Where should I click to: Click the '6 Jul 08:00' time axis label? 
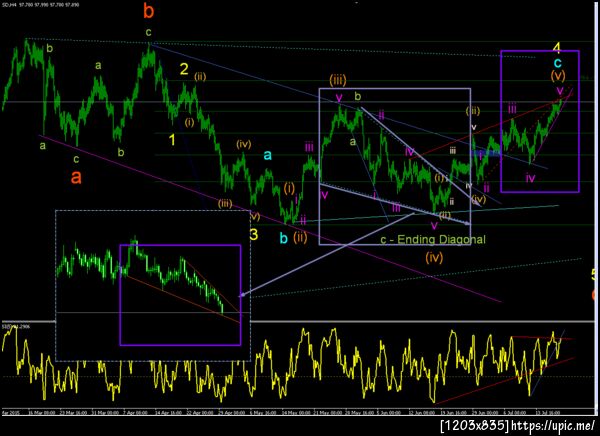pyautogui.click(x=515, y=413)
